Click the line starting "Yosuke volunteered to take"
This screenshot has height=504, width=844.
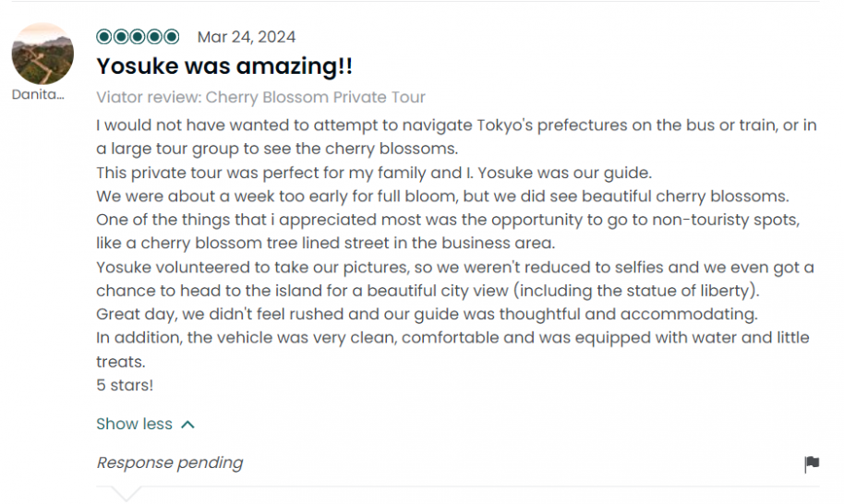coord(455,268)
